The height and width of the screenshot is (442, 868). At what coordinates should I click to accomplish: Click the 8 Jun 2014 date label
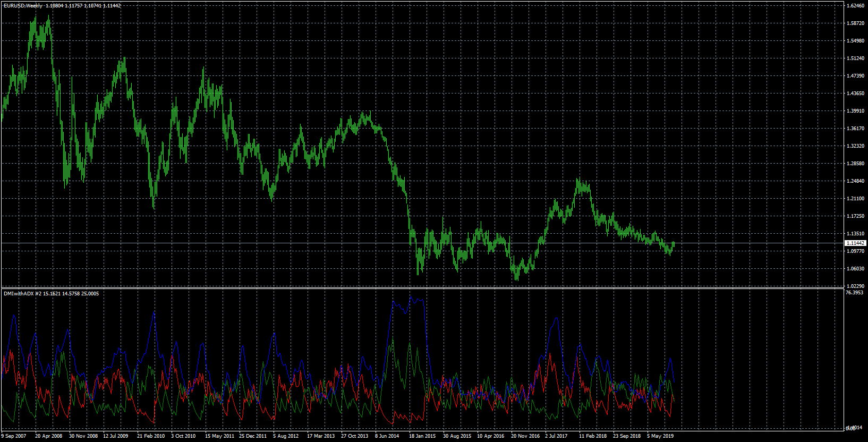click(x=387, y=436)
